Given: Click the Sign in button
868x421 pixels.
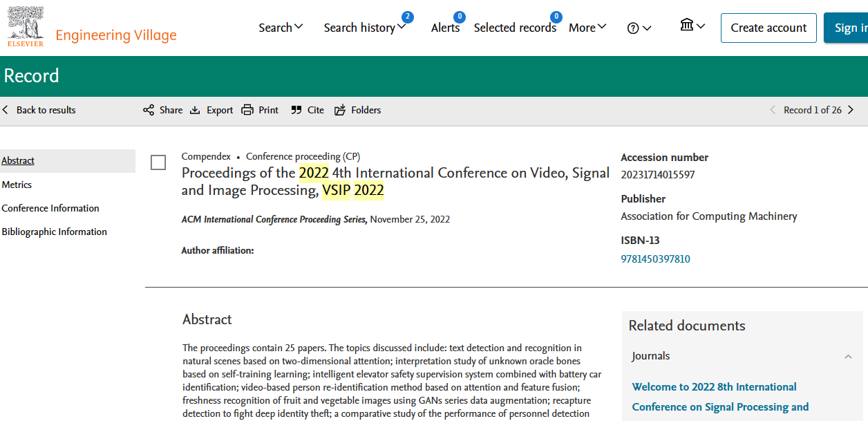Looking at the screenshot, I should pyautogui.click(x=847, y=28).
